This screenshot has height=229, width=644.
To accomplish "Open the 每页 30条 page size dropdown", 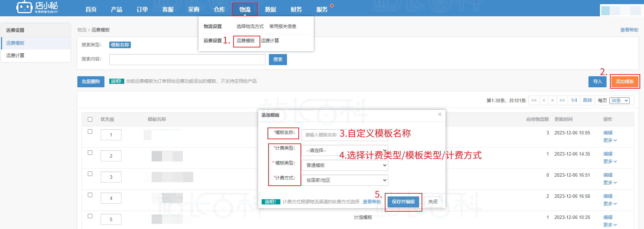I will click(619, 100).
